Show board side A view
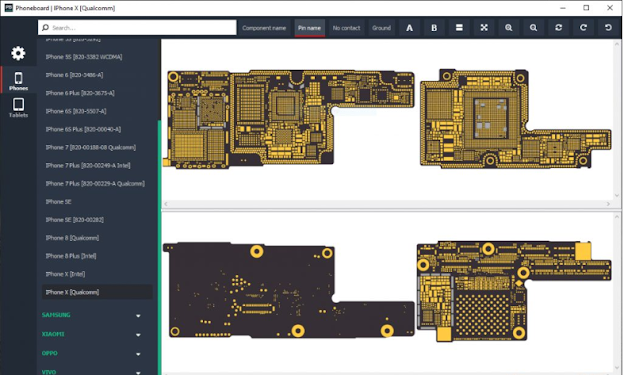The image size is (624, 375). coord(409,28)
